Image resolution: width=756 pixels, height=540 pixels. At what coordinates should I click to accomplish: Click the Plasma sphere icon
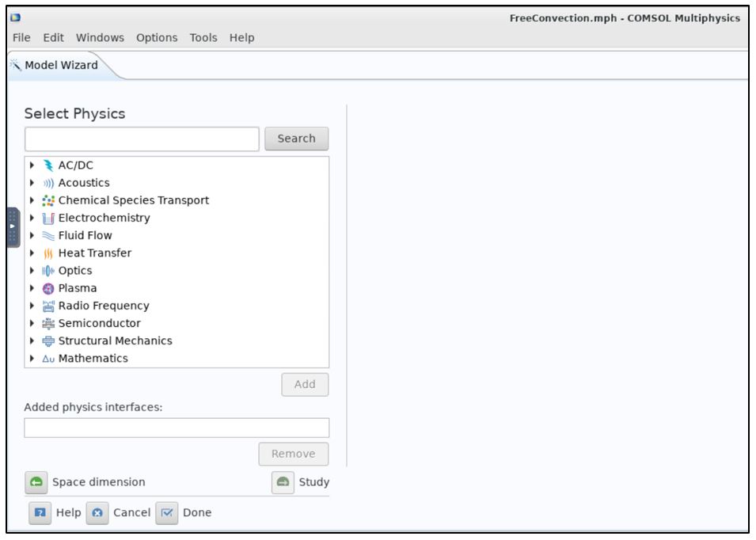[x=48, y=288]
